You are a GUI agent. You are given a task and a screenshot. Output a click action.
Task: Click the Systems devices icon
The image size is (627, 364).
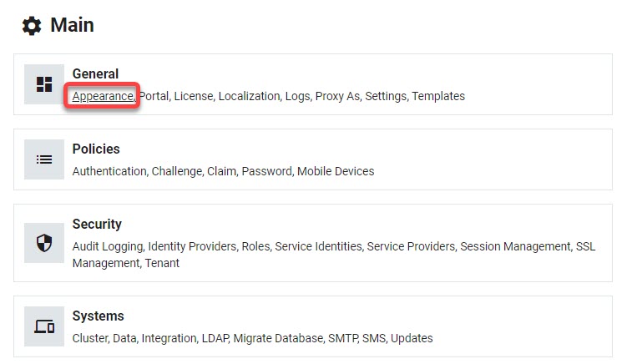(44, 326)
